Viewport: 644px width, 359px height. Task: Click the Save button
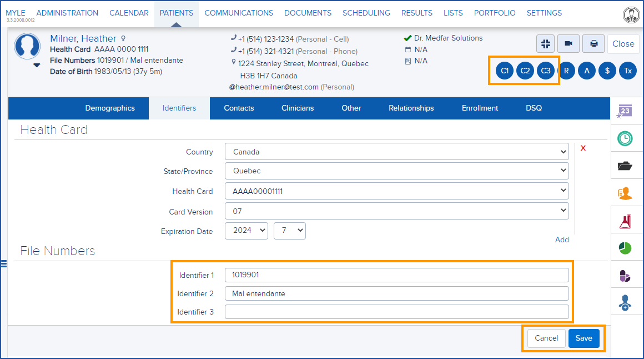[583, 338]
